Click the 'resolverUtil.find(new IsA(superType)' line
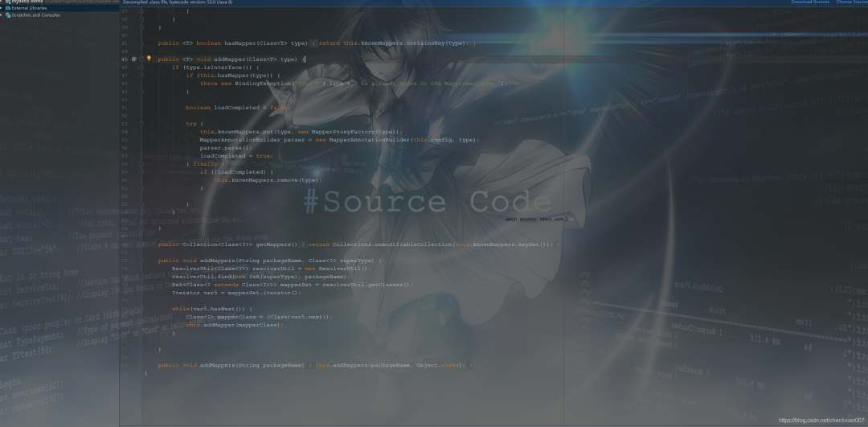This screenshot has width=868, height=427. coord(260,277)
